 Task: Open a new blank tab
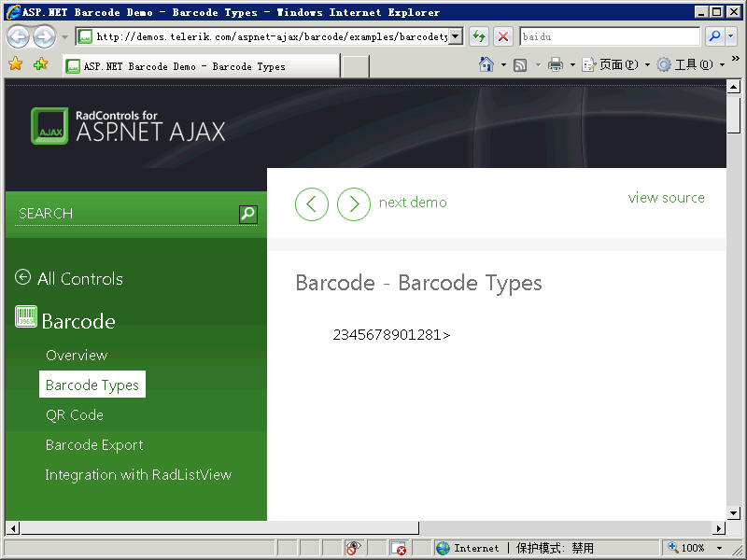(356, 66)
